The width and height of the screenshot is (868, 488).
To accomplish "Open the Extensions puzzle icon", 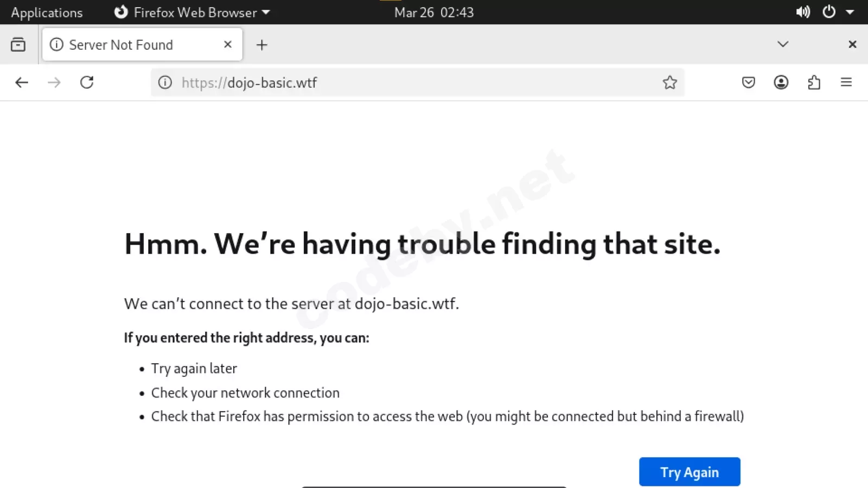I will click(814, 82).
